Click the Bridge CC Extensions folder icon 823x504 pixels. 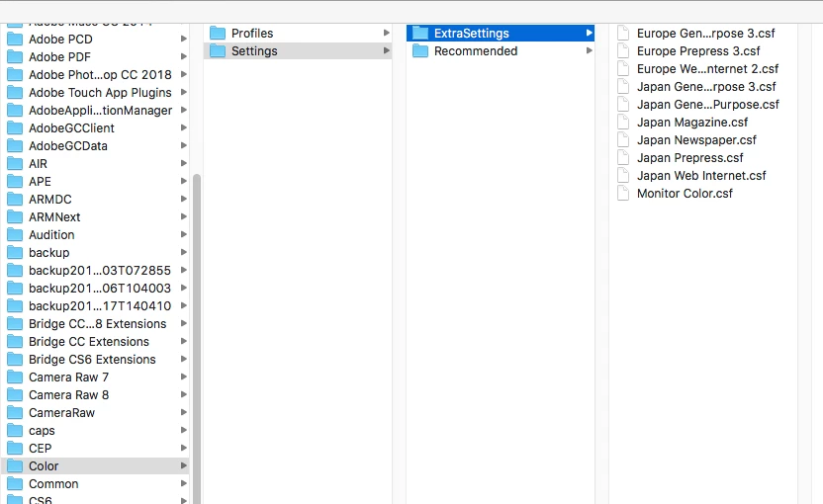[x=15, y=342]
